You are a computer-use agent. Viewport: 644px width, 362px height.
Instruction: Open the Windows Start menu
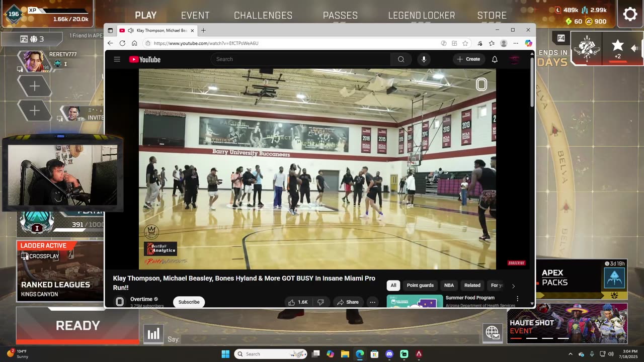point(225,354)
